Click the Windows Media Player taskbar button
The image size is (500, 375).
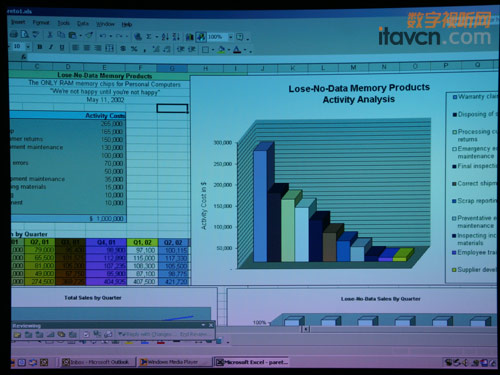pos(174,362)
